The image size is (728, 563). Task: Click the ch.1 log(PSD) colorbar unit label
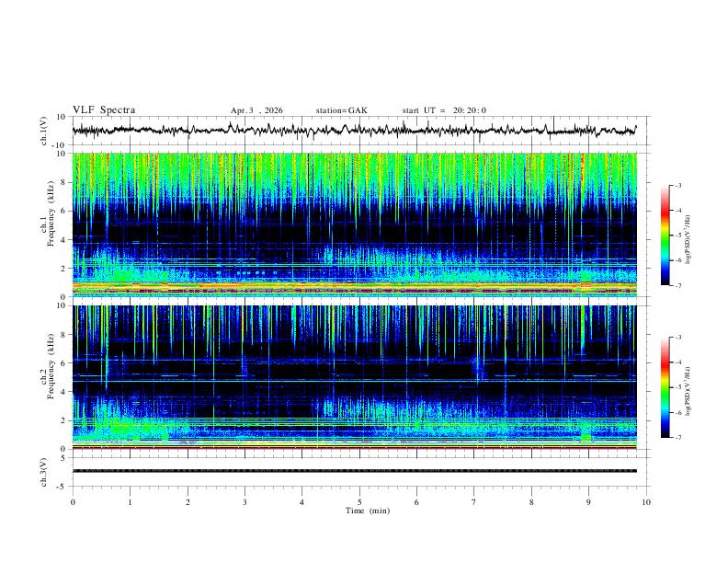688,240
